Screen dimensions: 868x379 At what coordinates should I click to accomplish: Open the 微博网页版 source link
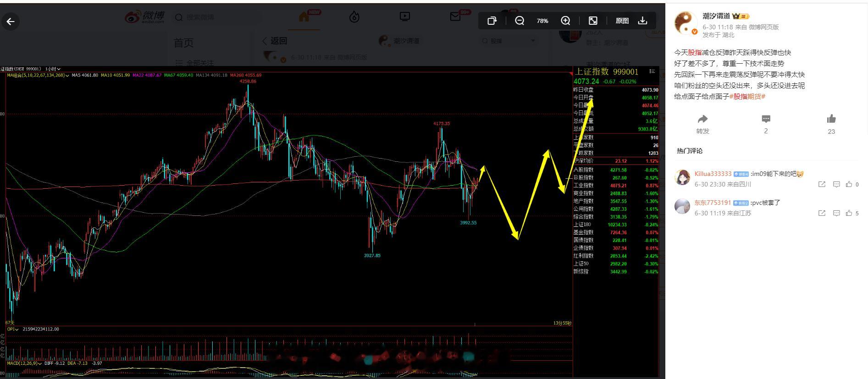(x=764, y=27)
